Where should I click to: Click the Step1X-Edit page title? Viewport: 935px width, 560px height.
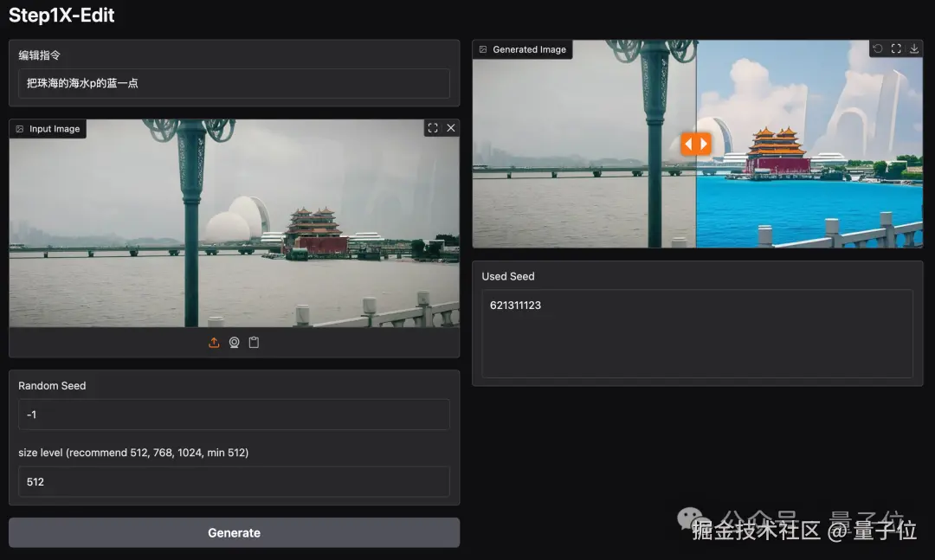61,15
